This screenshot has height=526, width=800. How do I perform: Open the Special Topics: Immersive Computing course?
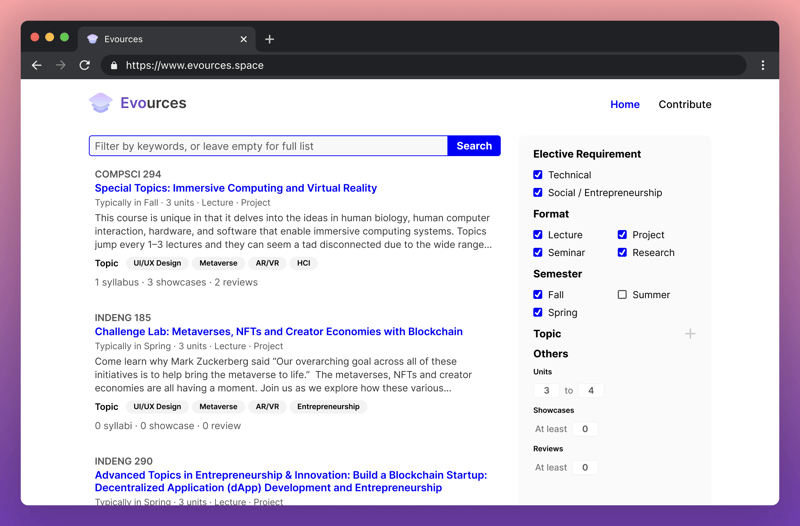236,188
